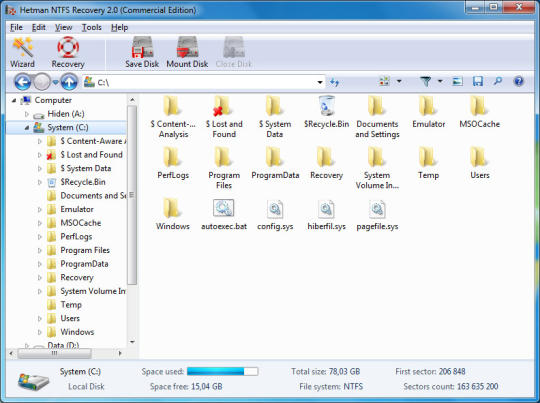Refresh the current location
The width and height of the screenshot is (540, 403).
[334, 82]
